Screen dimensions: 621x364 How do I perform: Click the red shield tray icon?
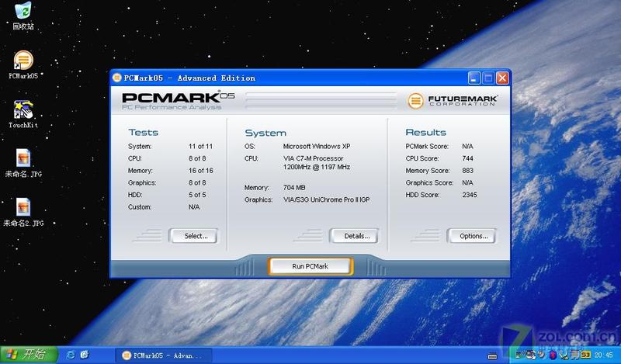[553, 355]
